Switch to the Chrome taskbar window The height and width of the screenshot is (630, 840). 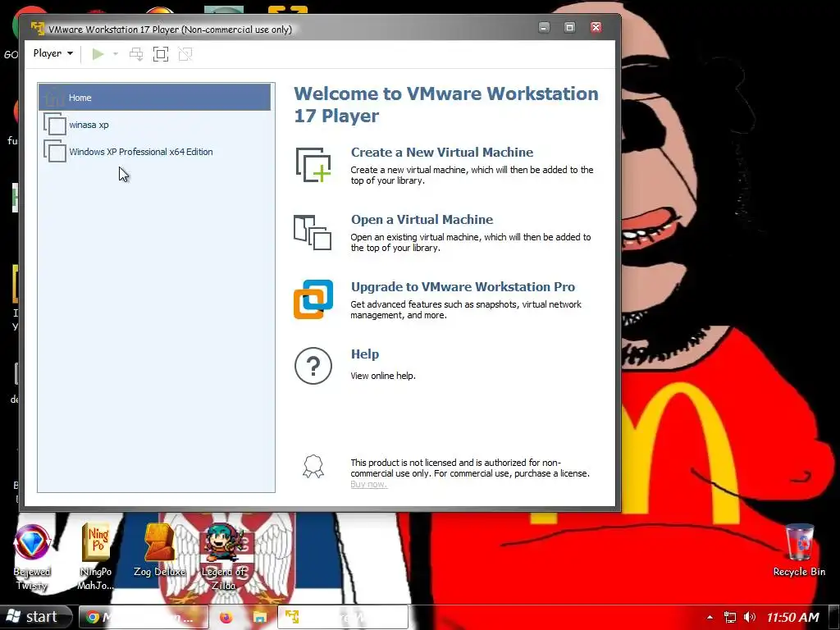[x=144, y=617]
